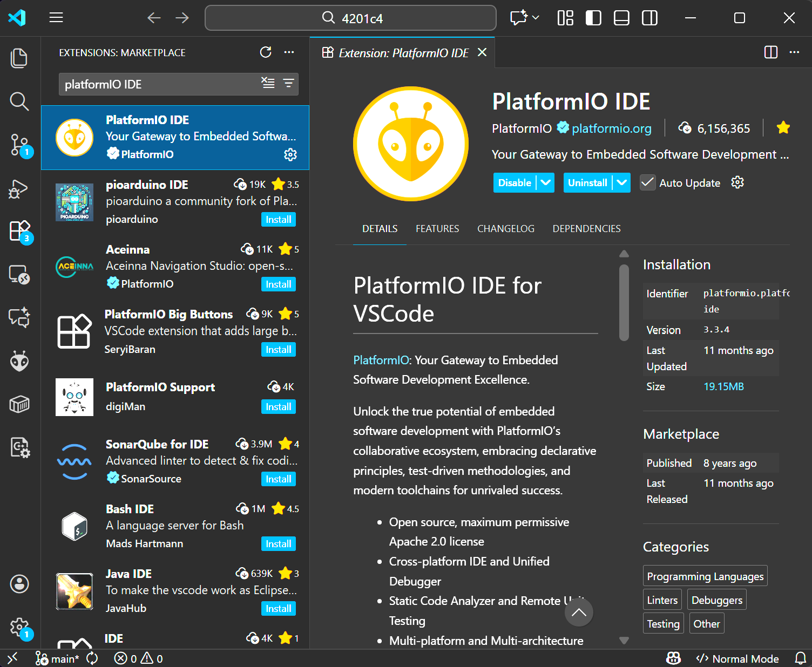Expand the Uninstall button dropdown arrow

coord(621,183)
